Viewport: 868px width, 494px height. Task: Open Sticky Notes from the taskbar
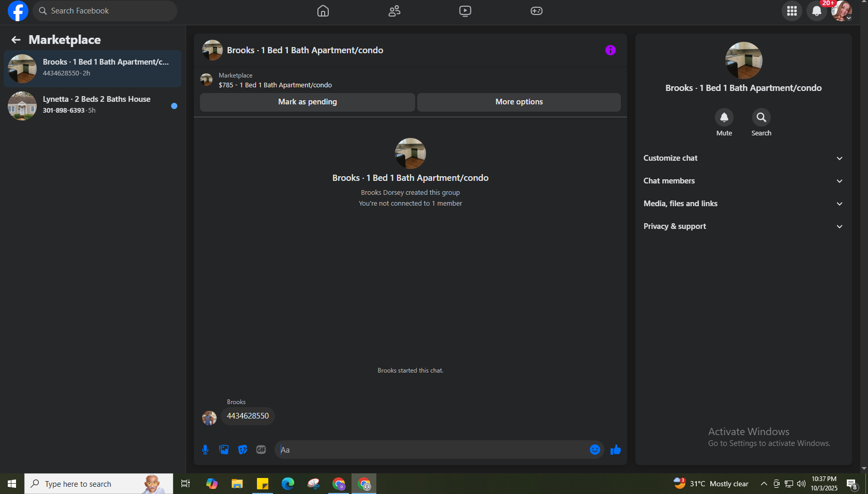(263, 484)
